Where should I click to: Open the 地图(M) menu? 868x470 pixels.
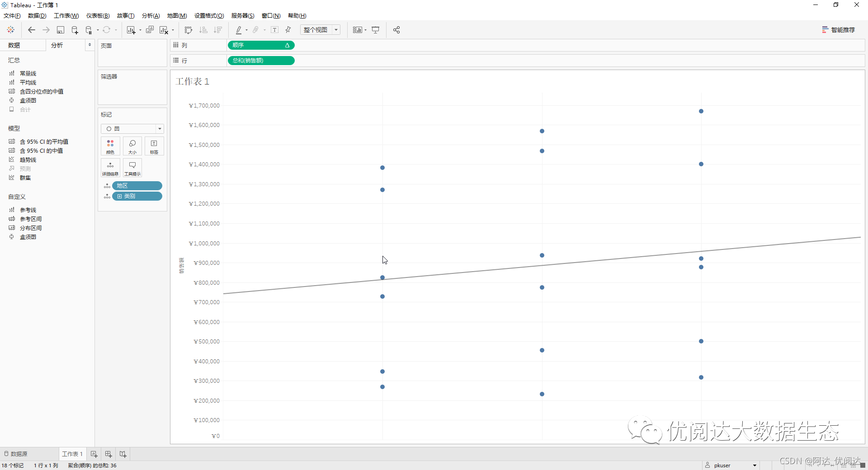coord(177,16)
